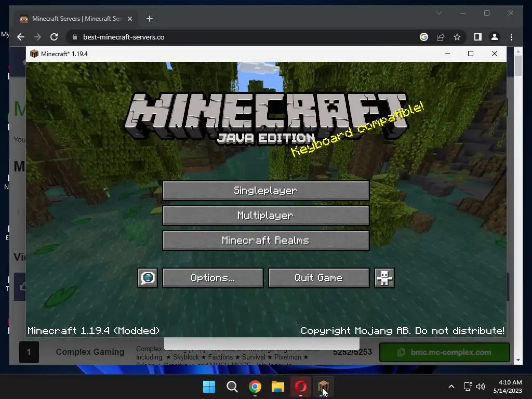The width and height of the screenshot is (532, 399).
Task: View site security lock info
Action: pos(75,37)
